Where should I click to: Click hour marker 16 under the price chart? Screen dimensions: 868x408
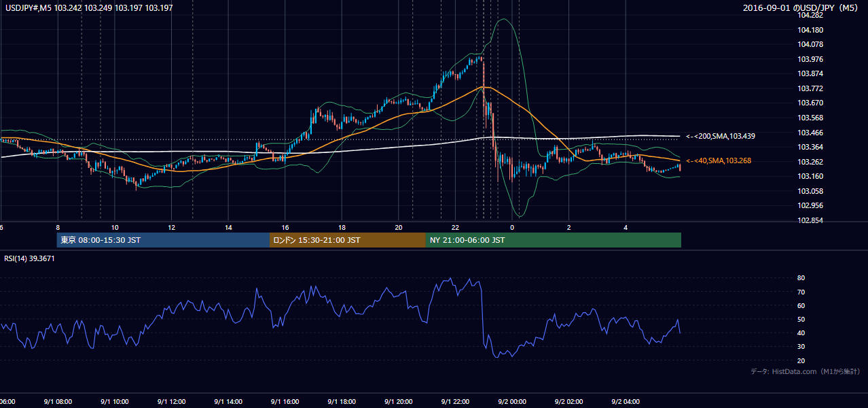285,227
